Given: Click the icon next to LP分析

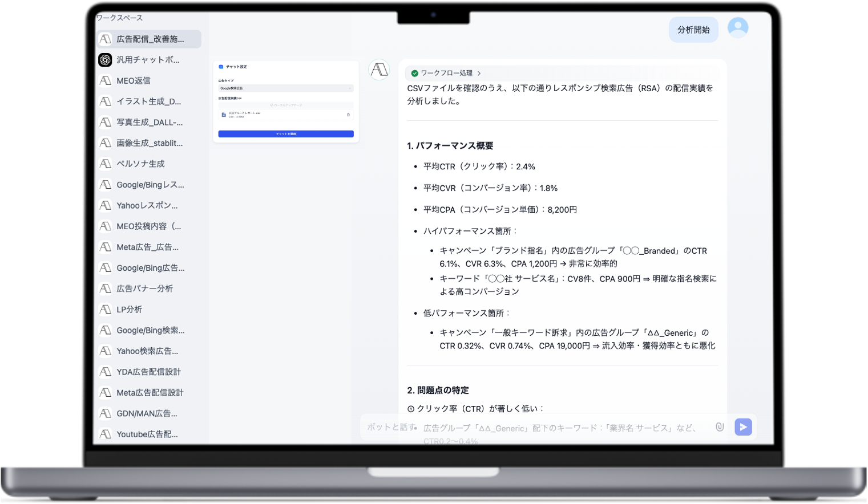Looking at the screenshot, I should pos(105,310).
